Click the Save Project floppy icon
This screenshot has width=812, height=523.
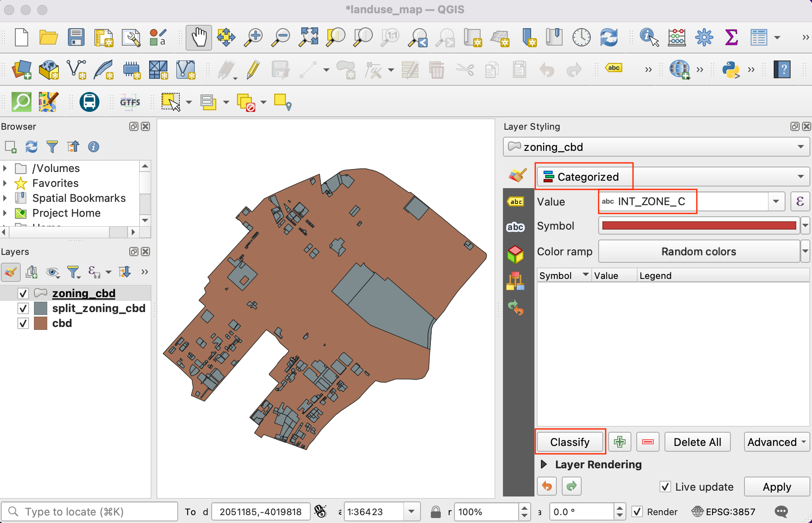(76, 37)
